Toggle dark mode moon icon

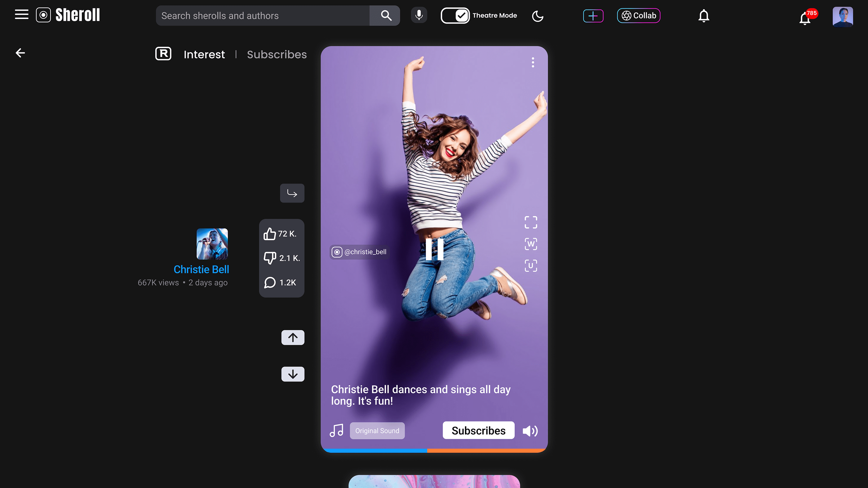tap(538, 16)
